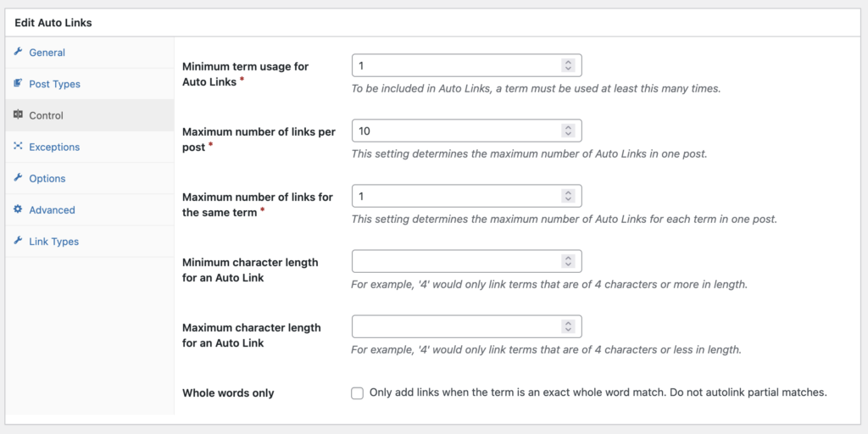This screenshot has width=868, height=434.
Task: Go to the Exceptions tab
Action: (x=90, y=147)
